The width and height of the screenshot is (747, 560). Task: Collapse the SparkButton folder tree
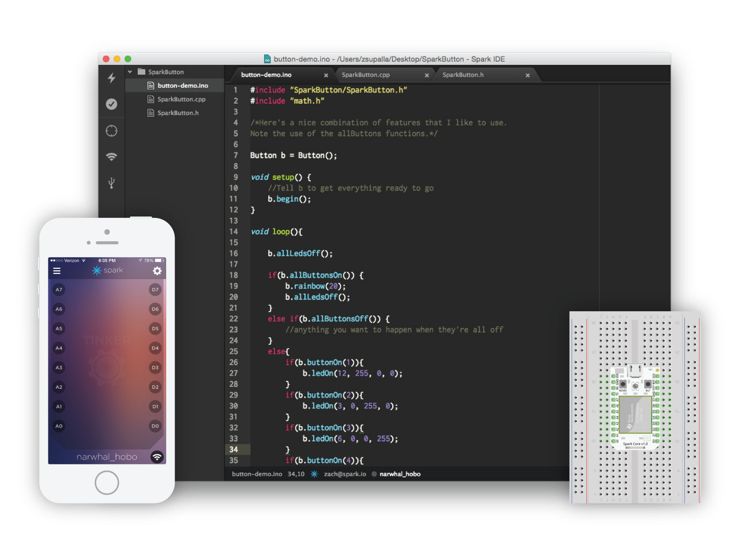(x=130, y=72)
